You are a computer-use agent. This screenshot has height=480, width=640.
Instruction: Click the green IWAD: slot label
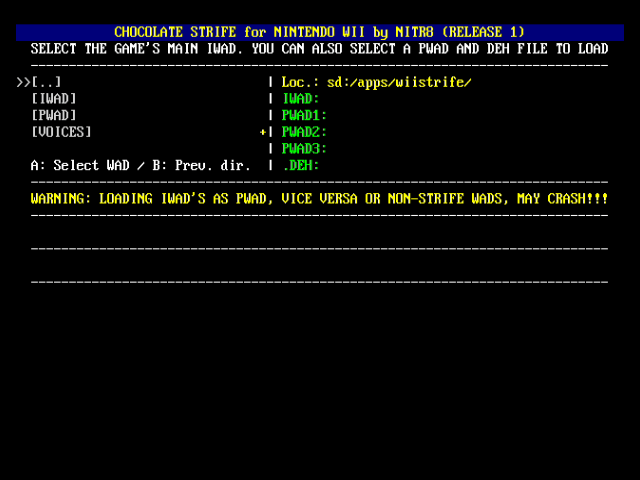click(x=300, y=99)
